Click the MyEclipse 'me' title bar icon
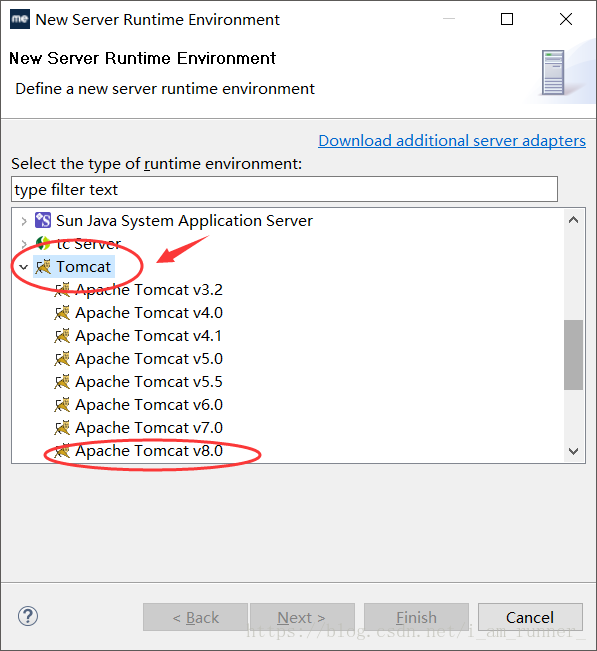Viewport: 597px width, 651px height. 20,19
